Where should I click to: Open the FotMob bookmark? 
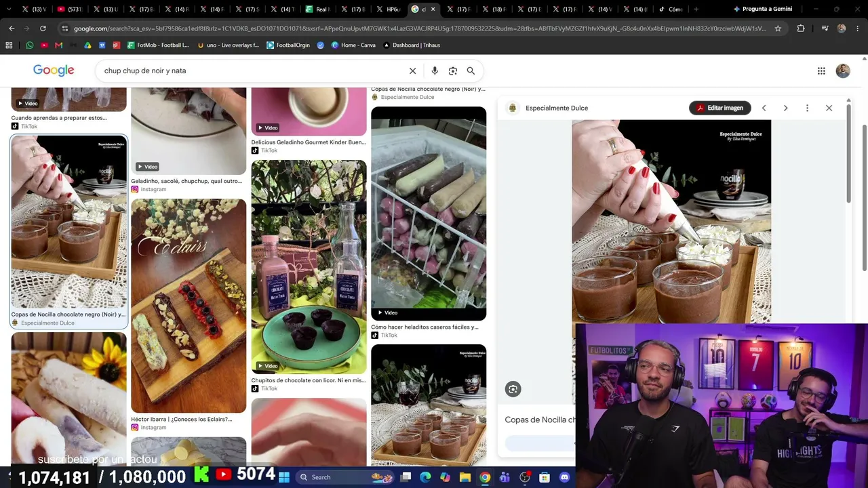[159, 45]
